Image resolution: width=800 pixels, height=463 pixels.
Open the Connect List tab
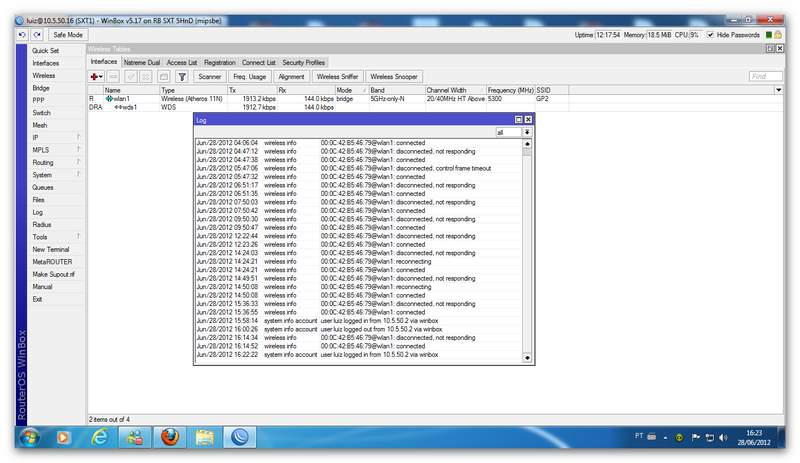point(259,62)
